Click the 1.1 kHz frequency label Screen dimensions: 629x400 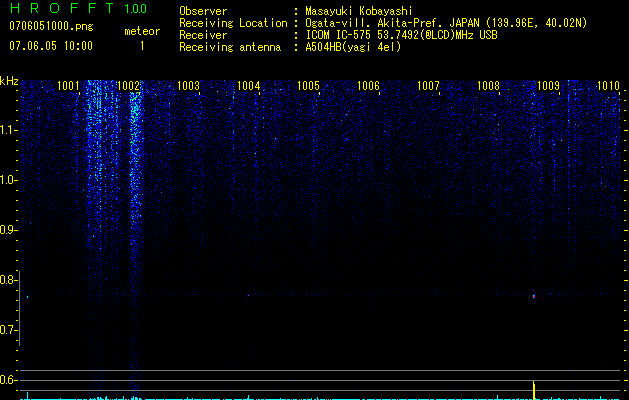(x=8, y=130)
